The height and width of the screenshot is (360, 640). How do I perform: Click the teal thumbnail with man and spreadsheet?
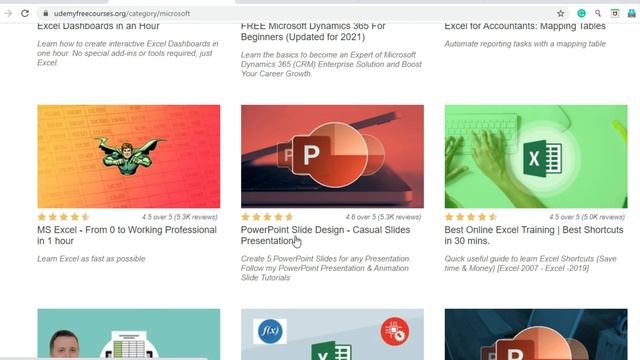[129, 334]
